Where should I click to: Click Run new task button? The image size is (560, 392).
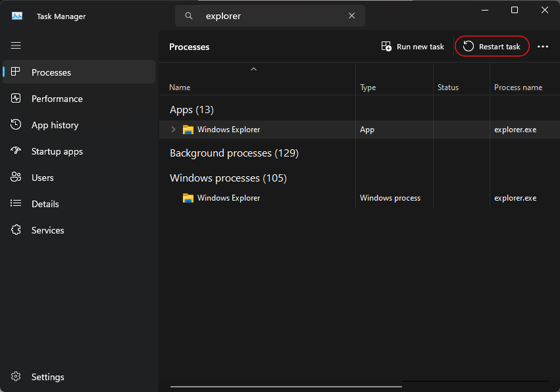tap(413, 47)
